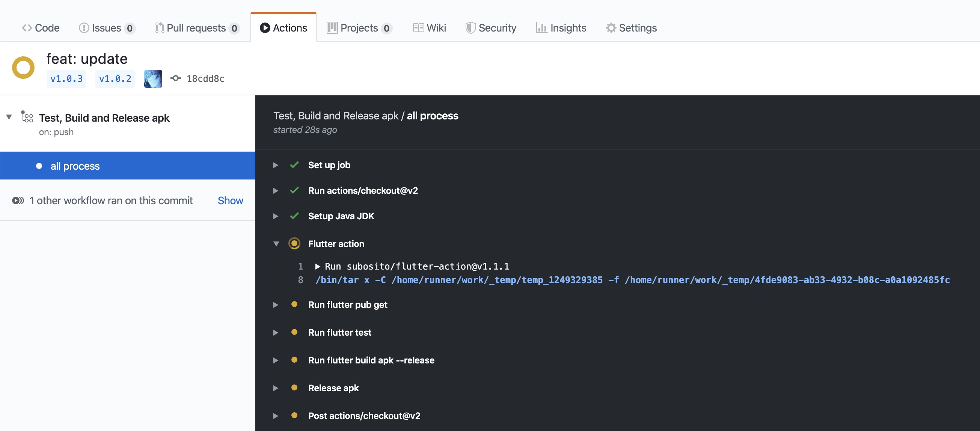This screenshot has height=431, width=980.
Task: Click the green checkmark on Run actions/checkout@v2
Action: click(294, 190)
